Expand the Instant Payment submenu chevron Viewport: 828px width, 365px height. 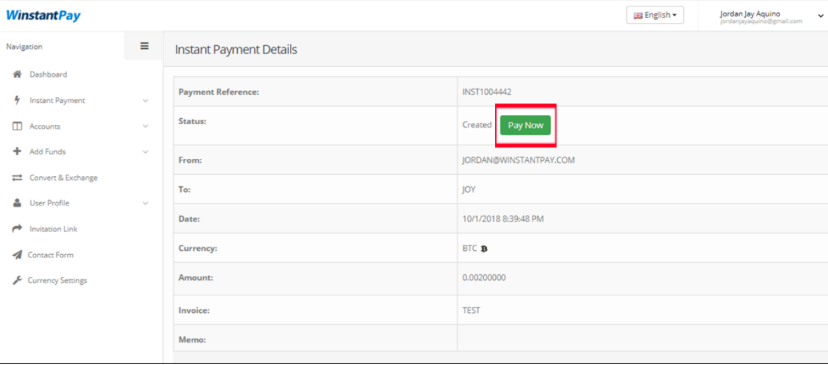145,100
